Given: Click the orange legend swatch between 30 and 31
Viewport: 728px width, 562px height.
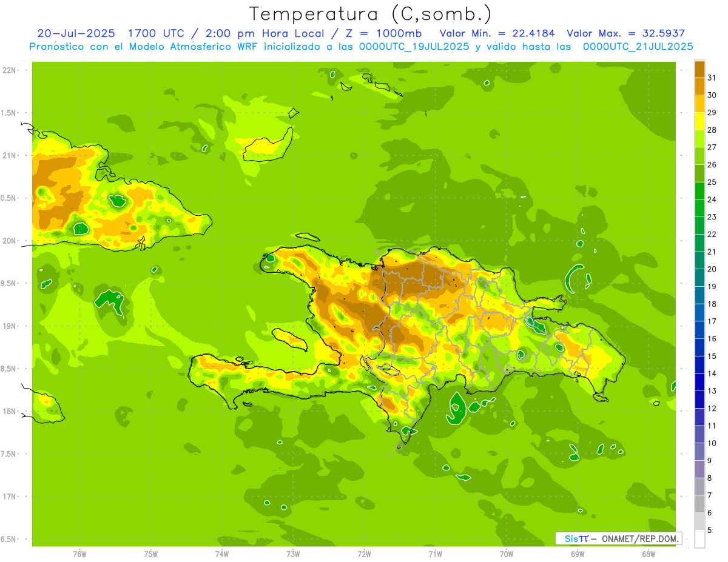Looking at the screenshot, I should coord(699,85).
